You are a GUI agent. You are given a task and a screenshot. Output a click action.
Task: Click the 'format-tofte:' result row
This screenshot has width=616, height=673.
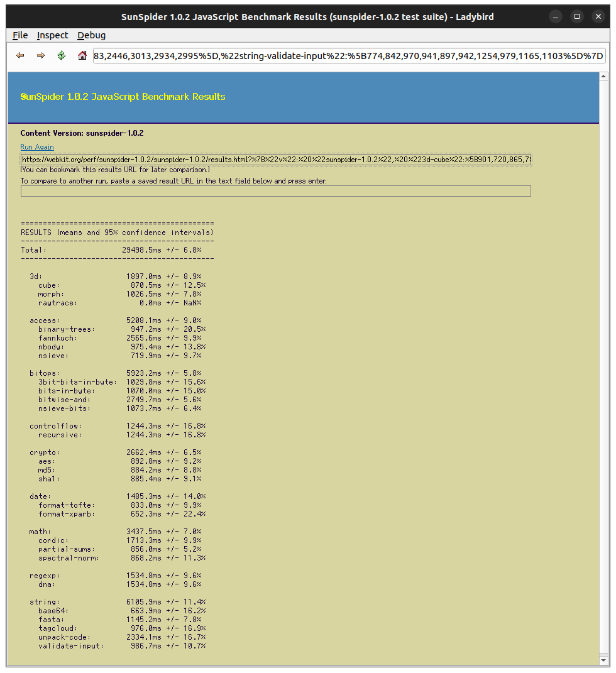coord(120,505)
